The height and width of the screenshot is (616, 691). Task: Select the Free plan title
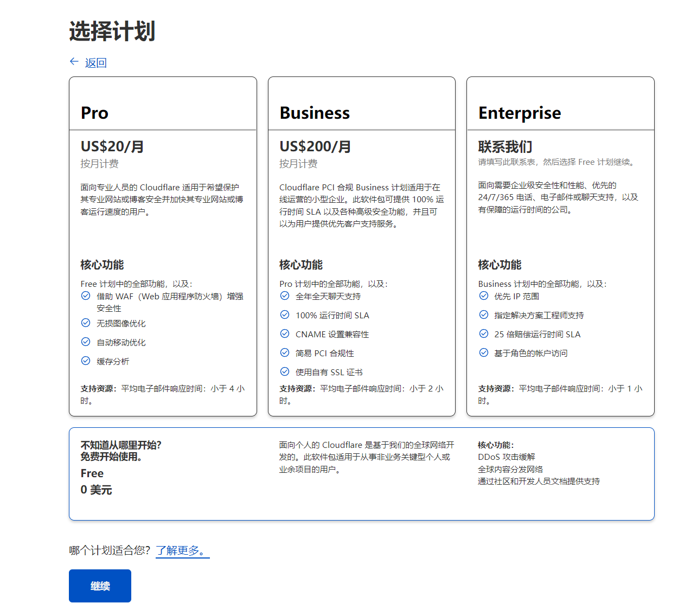click(92, 473)
